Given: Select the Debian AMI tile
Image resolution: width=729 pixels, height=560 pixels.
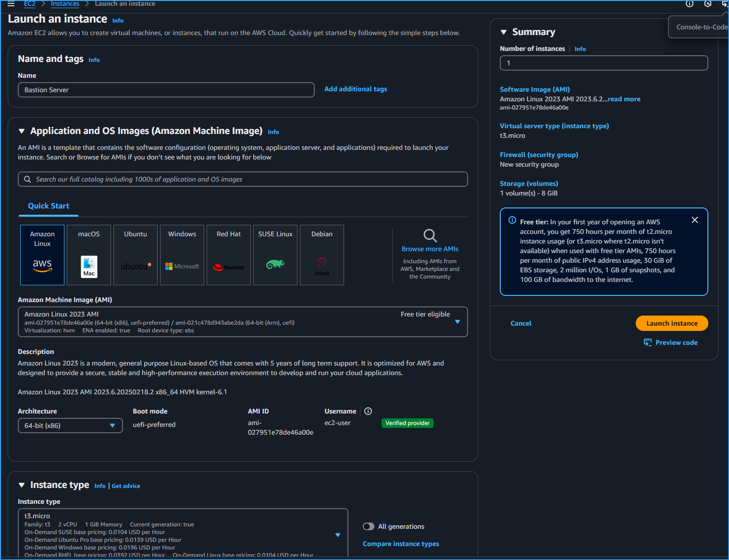Looking at the screenshot, I should (x=321, y=255).
